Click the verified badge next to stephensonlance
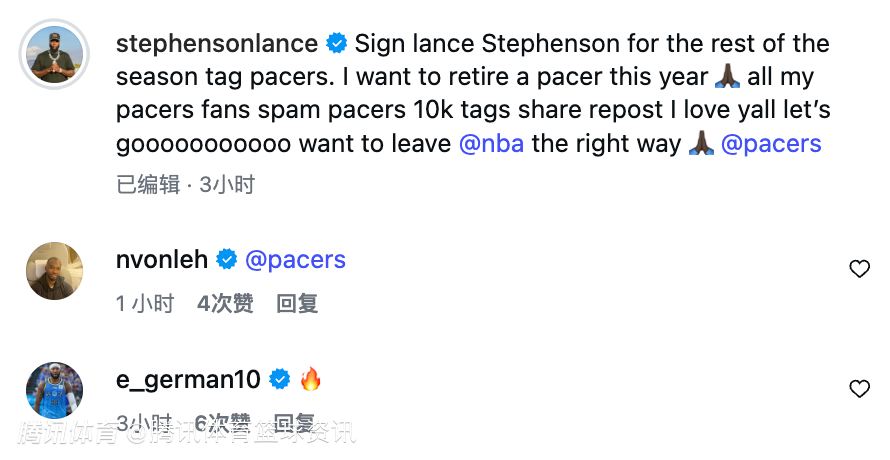The width and height of the screenshot is (890, 460). (x=337, y=43)
